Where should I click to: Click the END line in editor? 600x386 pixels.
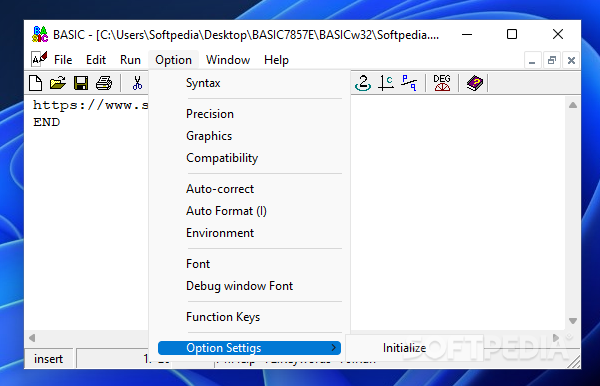coord(47,122)
